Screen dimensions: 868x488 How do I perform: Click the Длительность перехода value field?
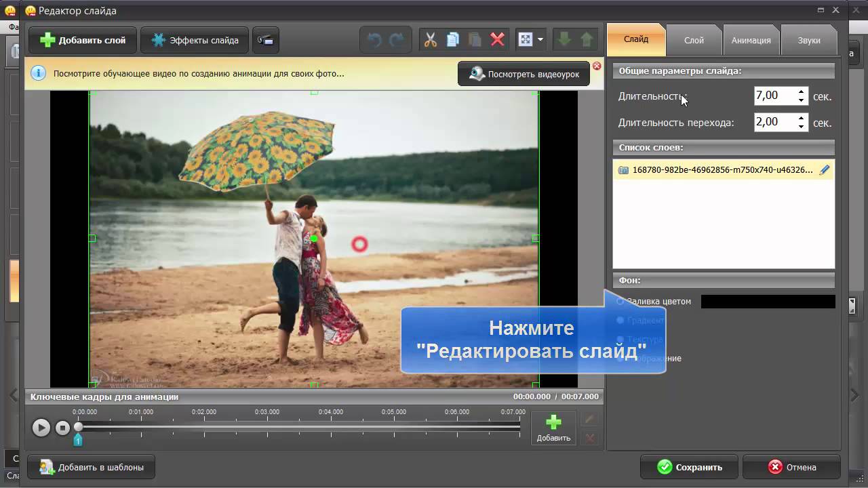coord(774,122)
